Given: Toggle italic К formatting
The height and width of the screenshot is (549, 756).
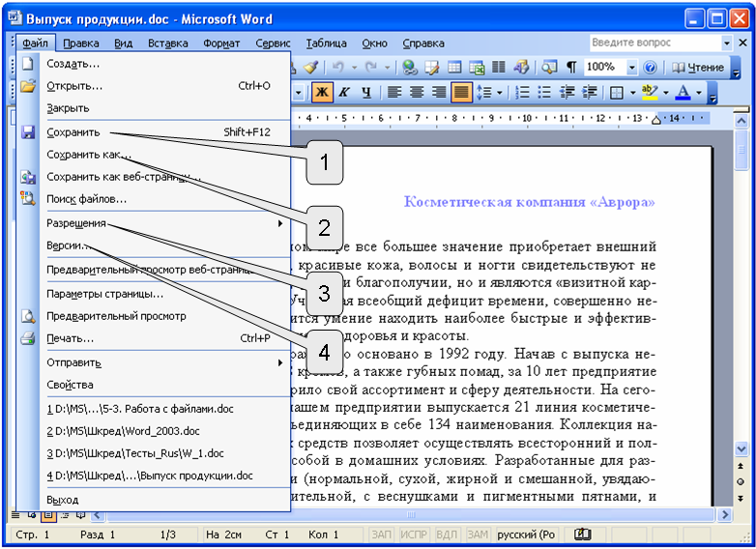Looking at the screenshot, I should pos(344,92).
